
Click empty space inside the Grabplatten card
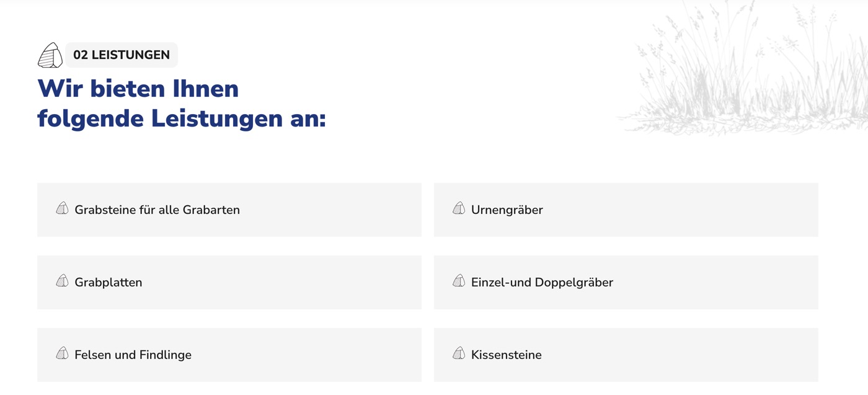[x=279, y=282]
